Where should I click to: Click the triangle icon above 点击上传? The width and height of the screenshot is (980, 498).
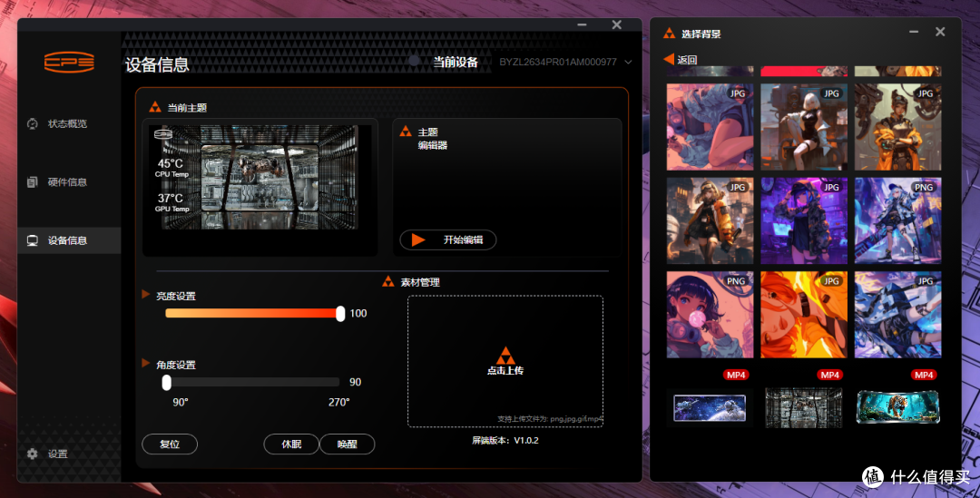click(x=505, y=356)
